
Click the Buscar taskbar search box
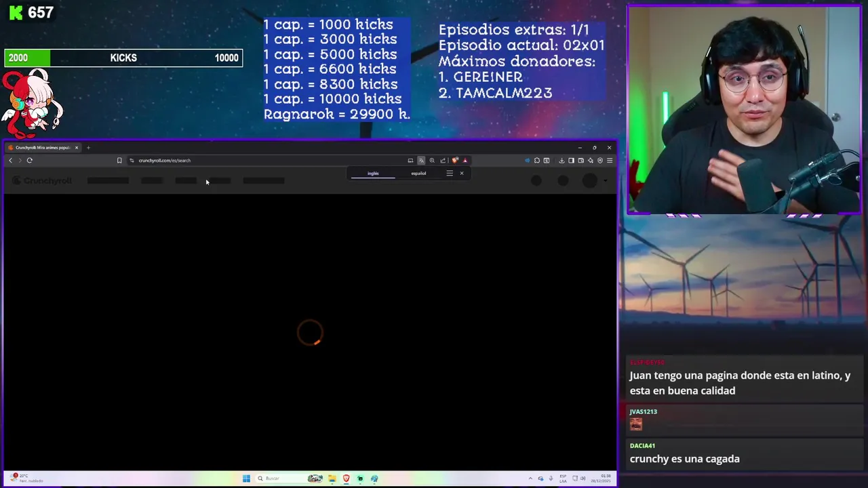click(x=288, y=479)
